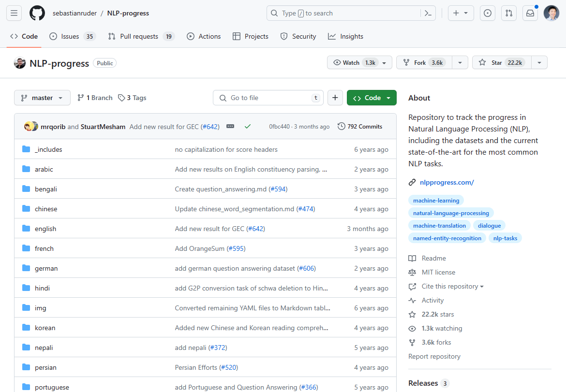566x392 pixels.
Task: Expand the master branch selector
Action: coord(42,98)
